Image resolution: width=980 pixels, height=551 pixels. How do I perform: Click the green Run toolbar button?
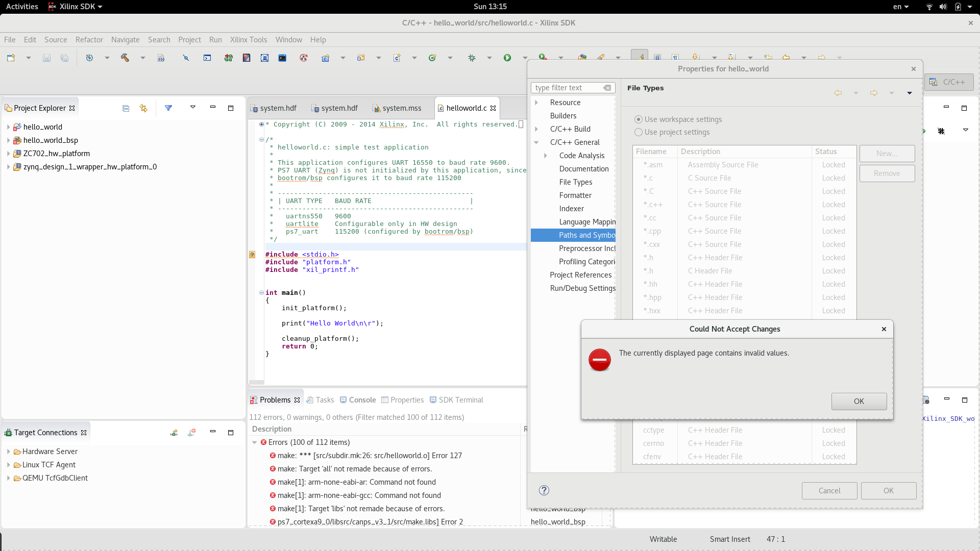[507, 58]
